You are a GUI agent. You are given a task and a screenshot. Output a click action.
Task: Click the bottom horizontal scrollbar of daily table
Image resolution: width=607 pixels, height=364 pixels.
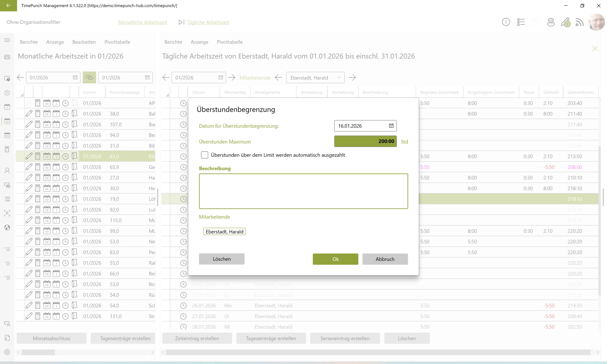click(378, 352)
